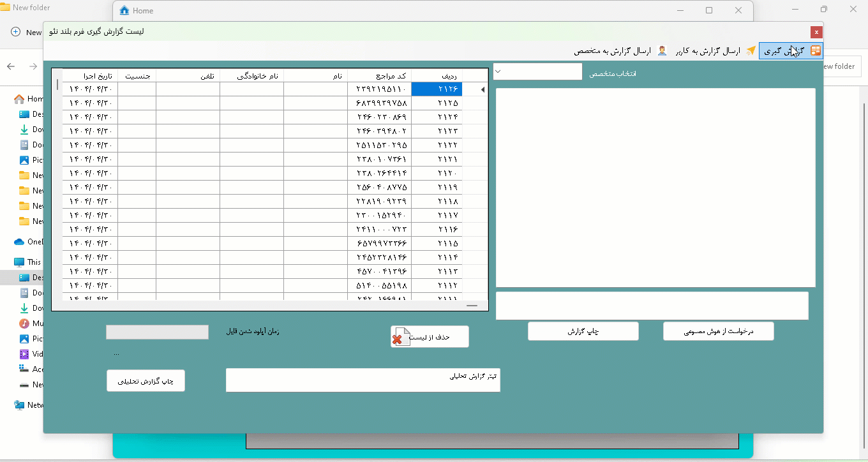Click the چاپ گزارش تحلیلی button

coord(146,381)
